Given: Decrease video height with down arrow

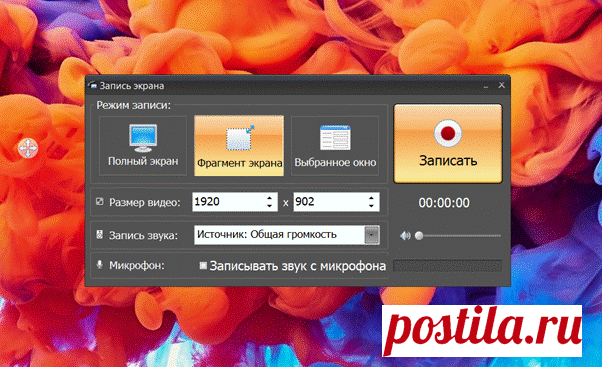Looking at the screenshot, I should (371, 206).
